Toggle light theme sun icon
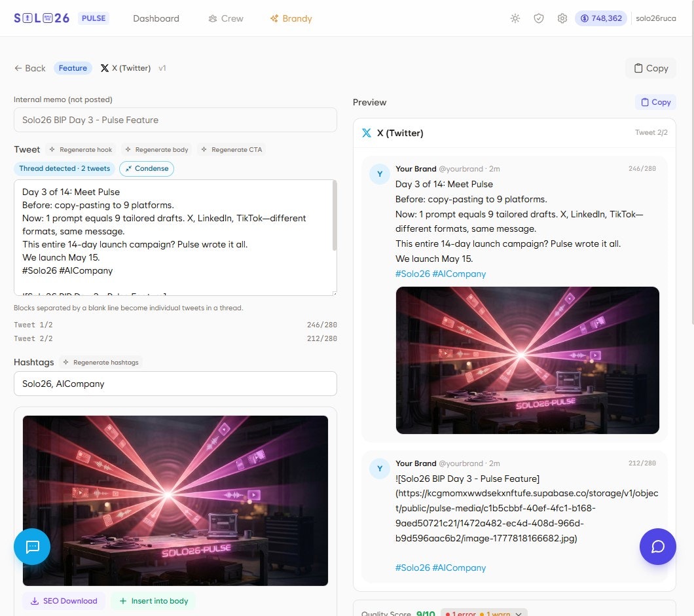The height and width of the screenshot is (616, 694). 515,18
